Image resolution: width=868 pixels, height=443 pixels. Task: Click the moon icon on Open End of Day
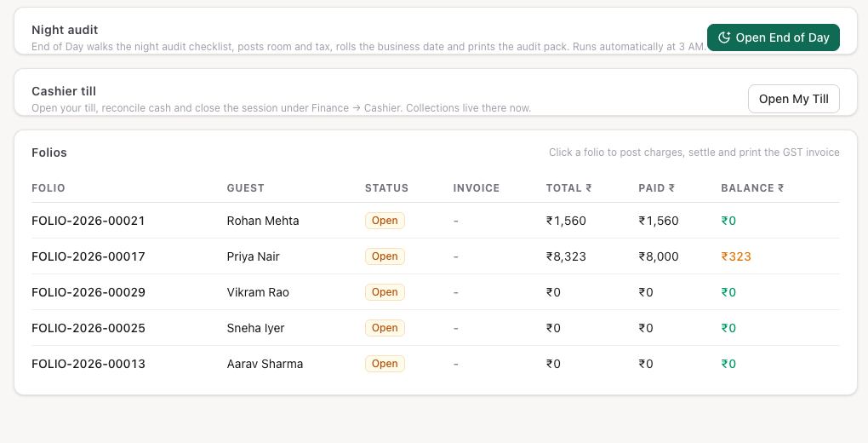[724, 37]
